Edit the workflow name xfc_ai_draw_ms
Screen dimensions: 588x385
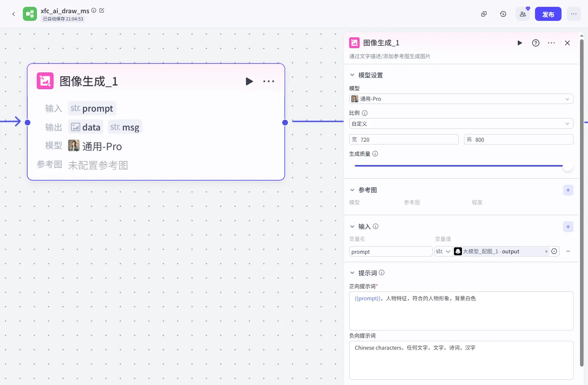pyautogui.click(x=102, y=10)
